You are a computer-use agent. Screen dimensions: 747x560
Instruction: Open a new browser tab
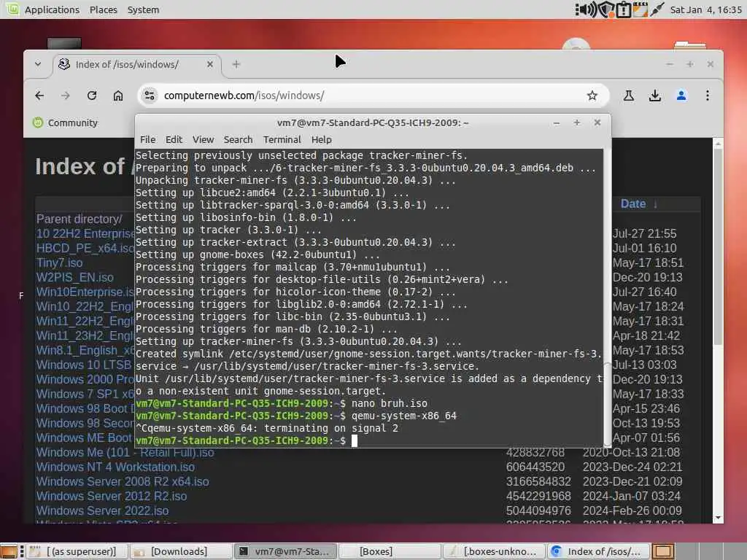[236, 64]
